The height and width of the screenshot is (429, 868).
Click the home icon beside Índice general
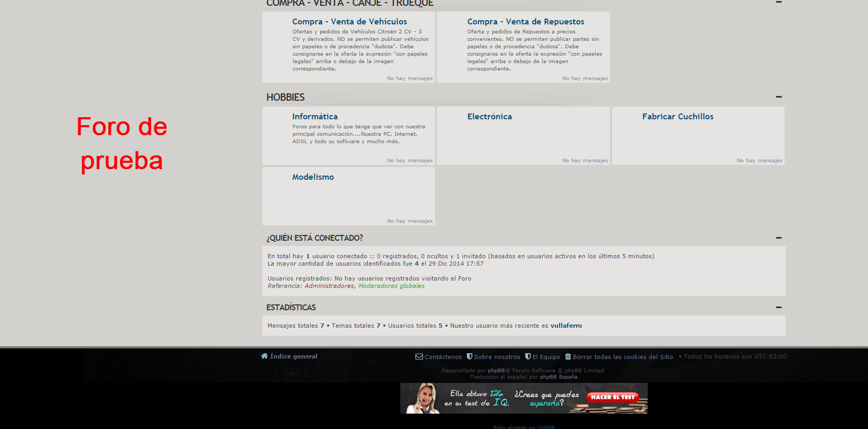click(x=264, y=356)
